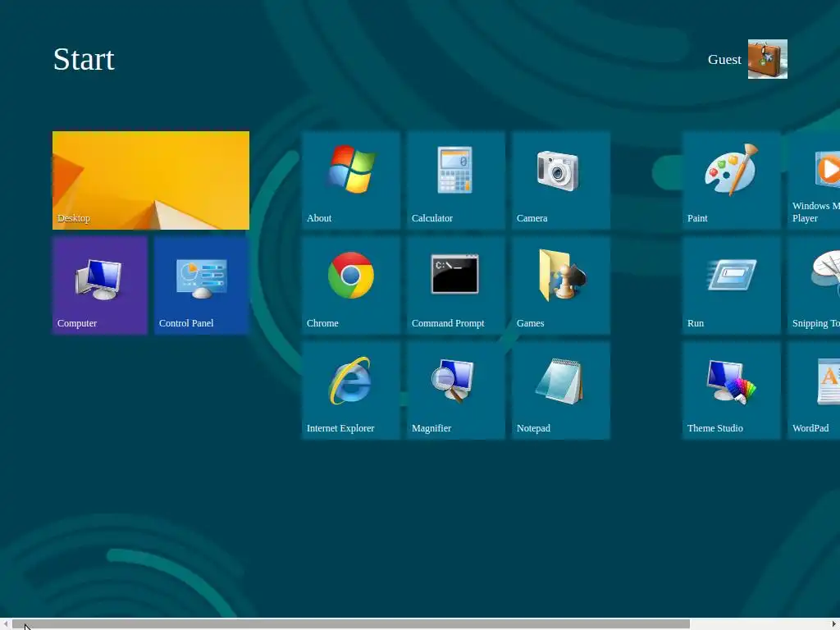840x630 pixels.
Task: Start the Magnifier tool
Action: [456, 390]
